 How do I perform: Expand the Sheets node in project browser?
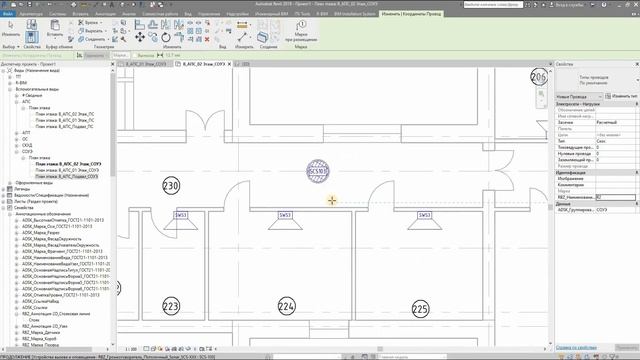(x=4, y=202)
